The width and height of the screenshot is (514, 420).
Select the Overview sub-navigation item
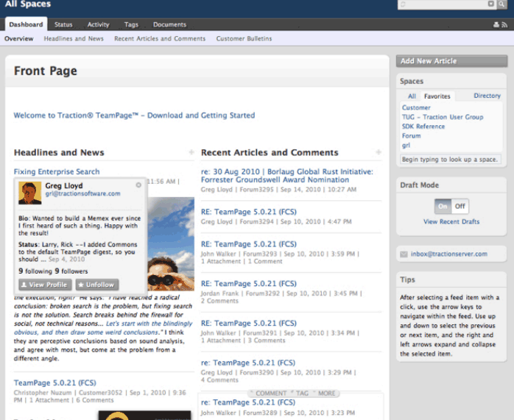18,39
